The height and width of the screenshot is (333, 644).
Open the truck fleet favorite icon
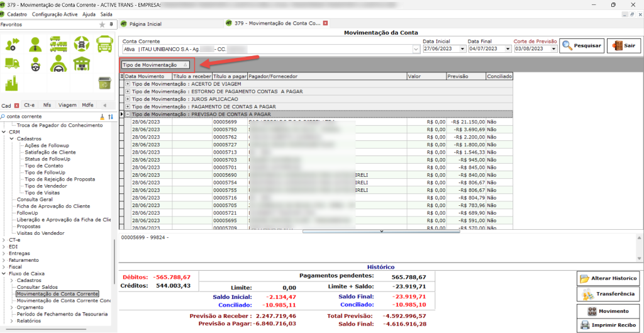[58, 43]
